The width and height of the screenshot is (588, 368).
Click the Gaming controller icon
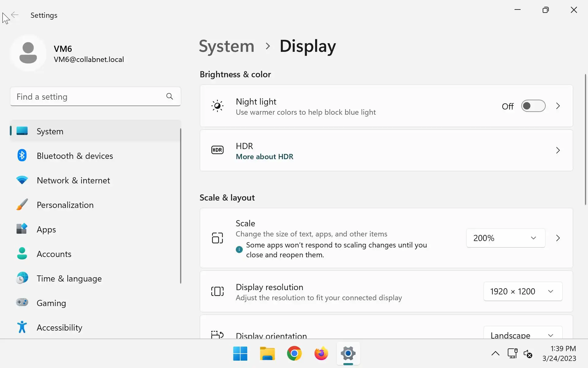(22, 302)
